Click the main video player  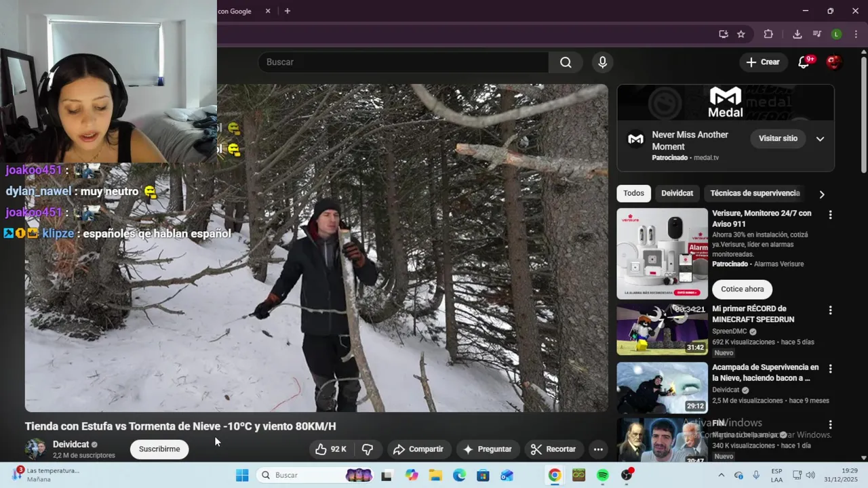point(316,248)
